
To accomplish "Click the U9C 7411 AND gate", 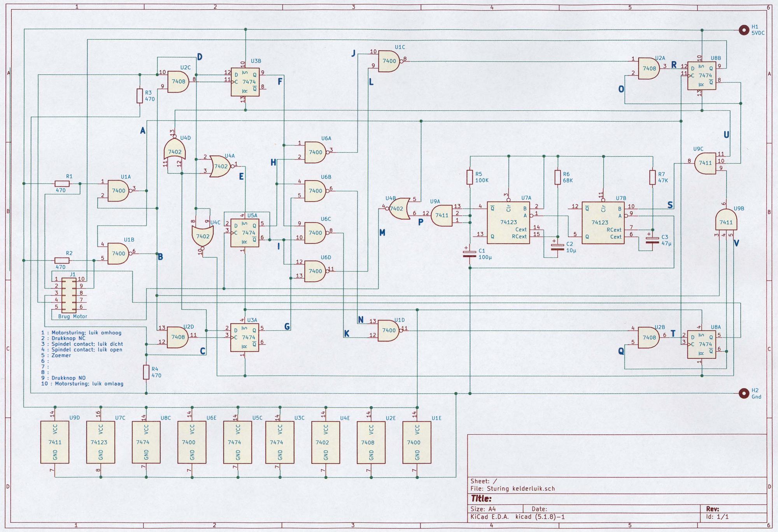I will (x=705, y=163).
